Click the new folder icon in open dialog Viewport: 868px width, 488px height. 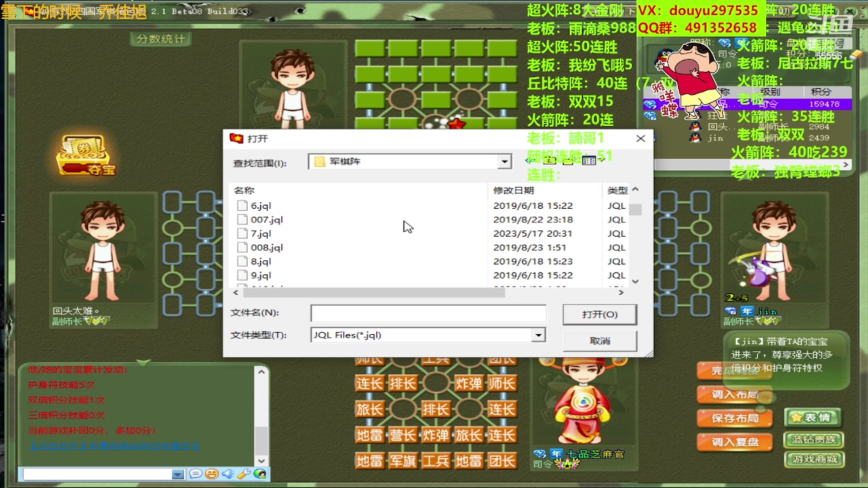(x=570, y=161)
